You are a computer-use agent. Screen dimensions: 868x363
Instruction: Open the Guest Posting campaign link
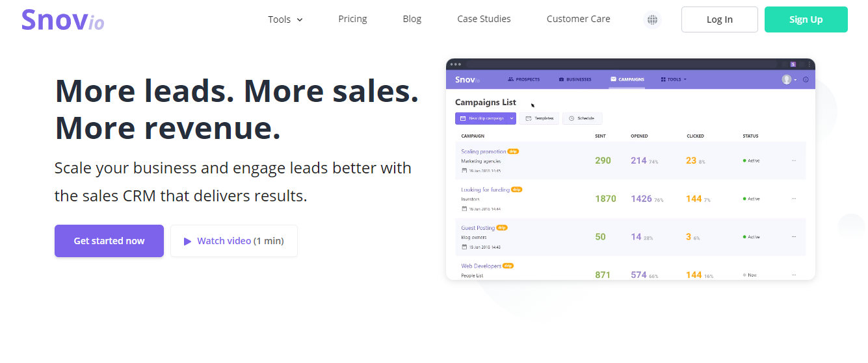coord(478,228)
